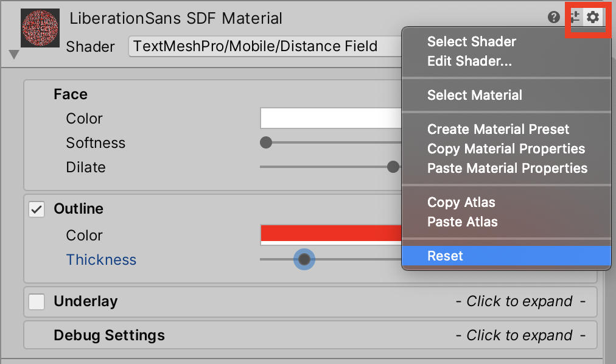Click the Outline Thickness slider handle
The width and height of the screenshot is (616, 364).
coord(304,260)
